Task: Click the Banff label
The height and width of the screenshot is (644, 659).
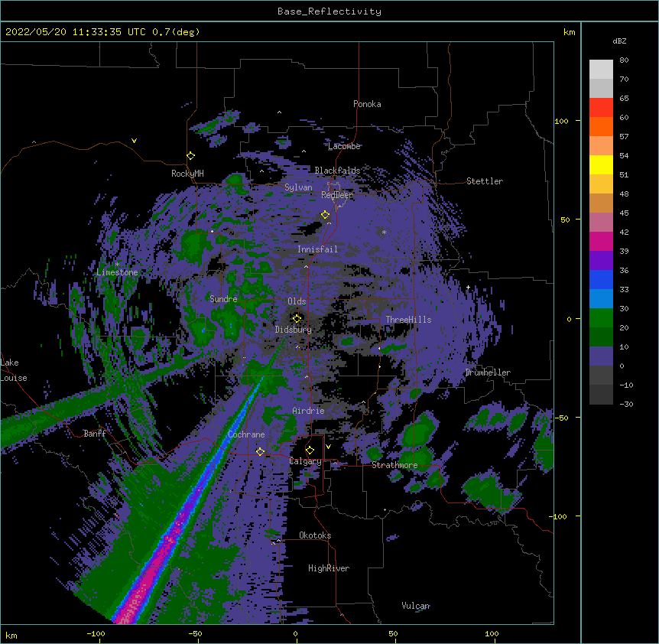Action: coord(95,434)
